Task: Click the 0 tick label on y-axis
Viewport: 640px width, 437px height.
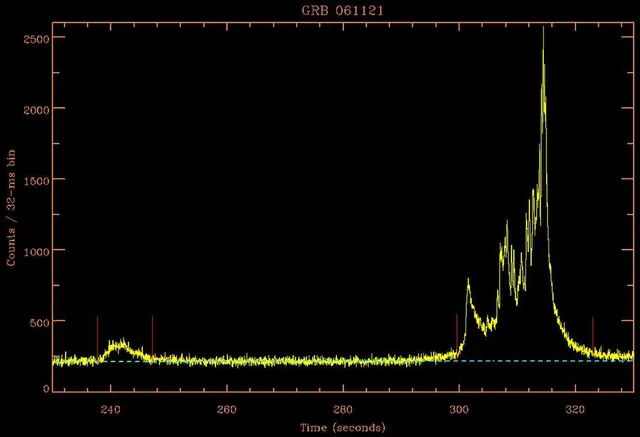Action: point(46,389)
